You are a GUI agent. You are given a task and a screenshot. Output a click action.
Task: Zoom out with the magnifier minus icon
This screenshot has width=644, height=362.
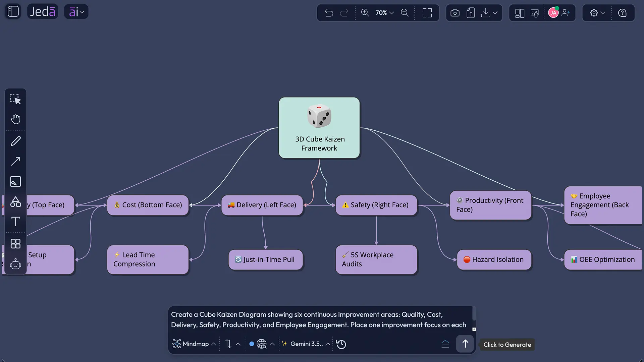(405, 13)
